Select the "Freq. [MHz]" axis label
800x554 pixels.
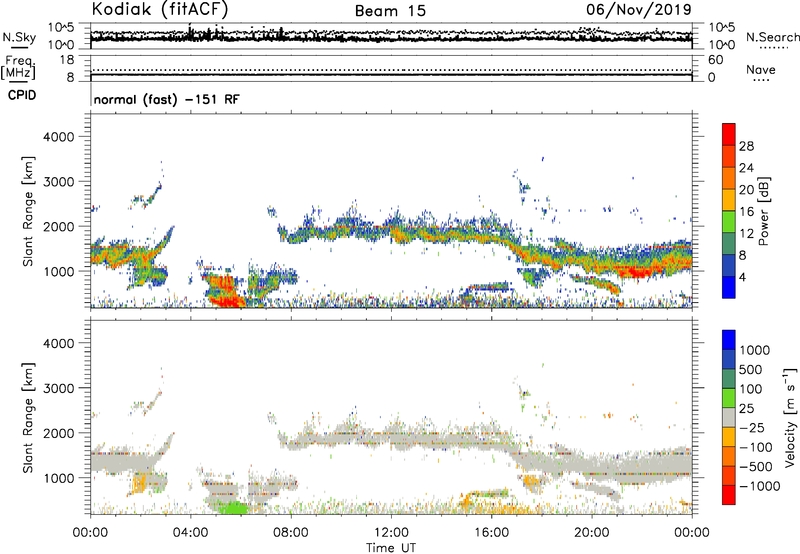click(x=18, y=67)
